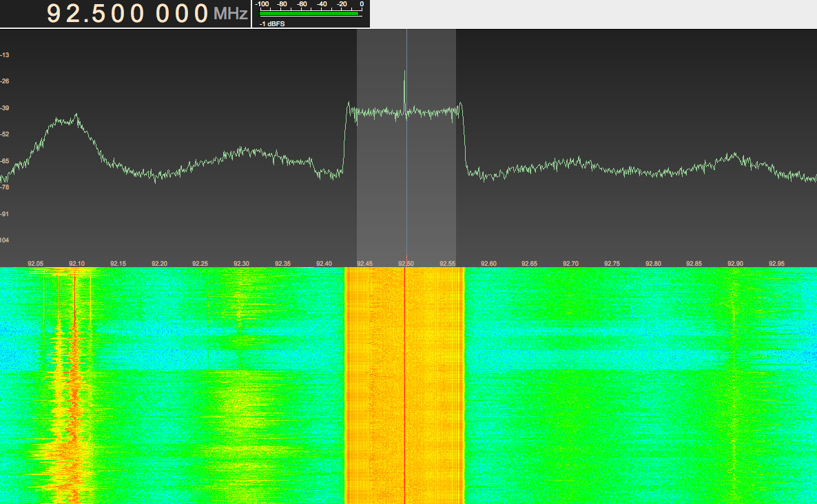Click the -100 mark on signal meter scale

pyautogui.click(x=262, y=4)
